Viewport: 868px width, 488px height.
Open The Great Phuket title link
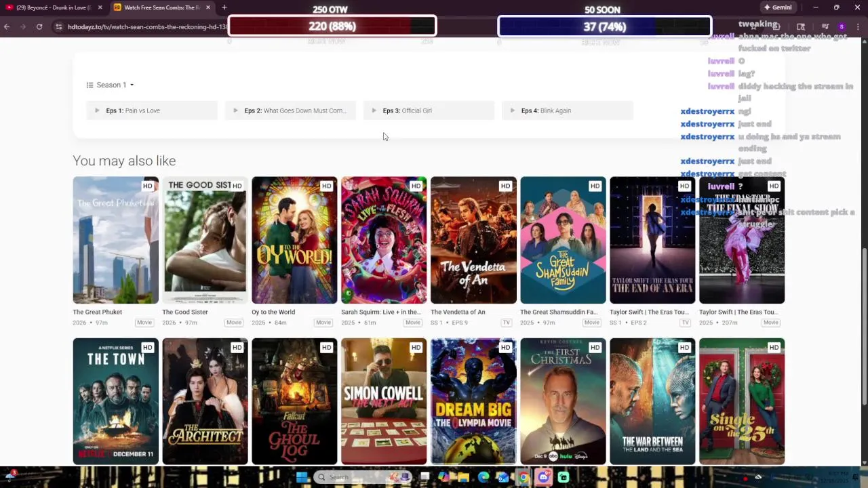click(x=98, y=312)
